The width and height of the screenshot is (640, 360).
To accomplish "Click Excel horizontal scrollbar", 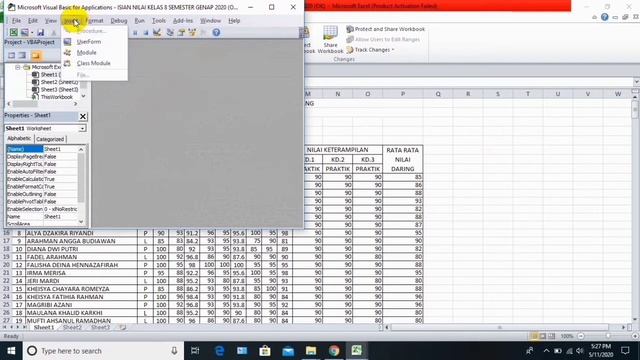I will 504,327.
